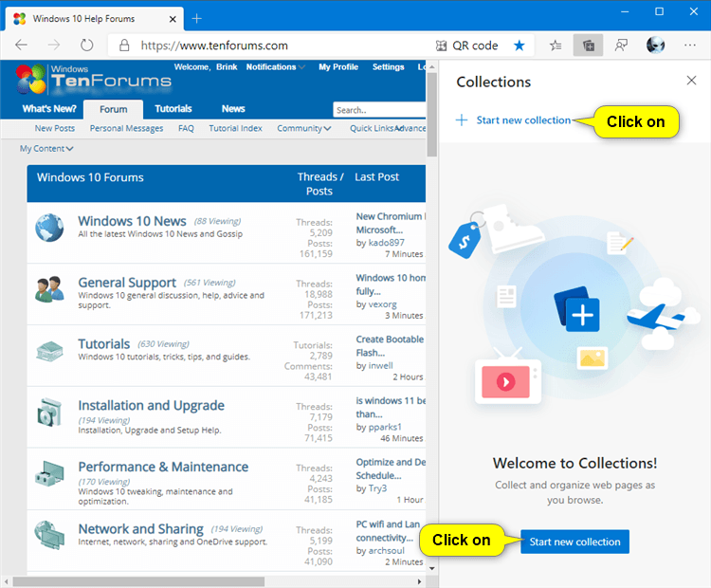Open My Profile link

click(x=338, y=67)
